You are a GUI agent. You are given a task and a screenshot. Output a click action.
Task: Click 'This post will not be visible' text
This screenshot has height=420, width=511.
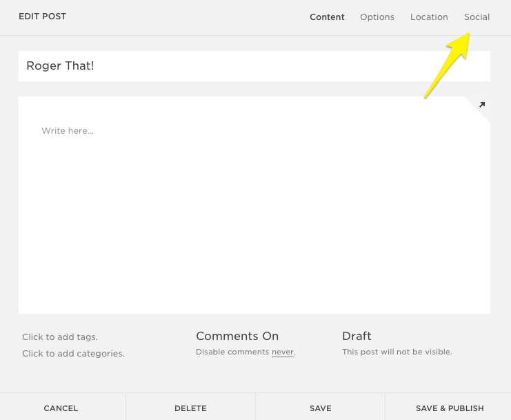(397, 352)
